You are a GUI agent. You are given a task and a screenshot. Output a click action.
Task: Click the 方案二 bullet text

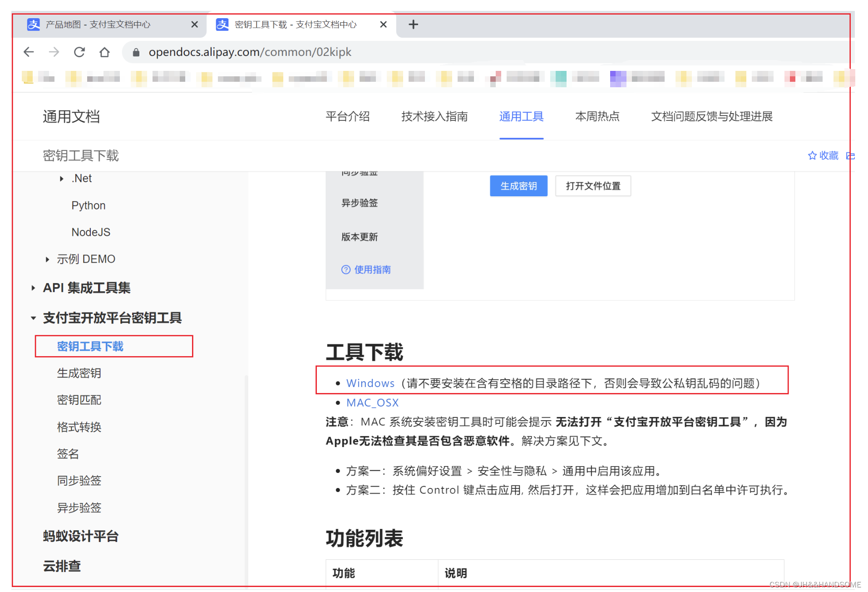pos(569,490)
